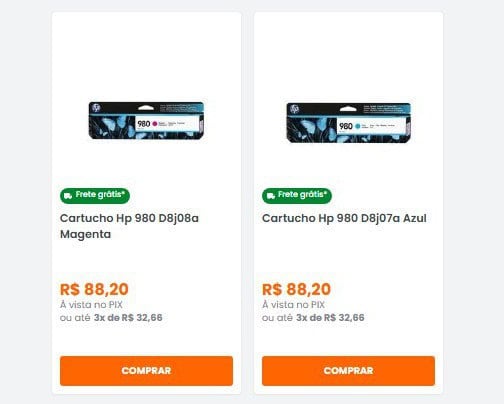Click truck icon in Magenta Frete grátis badge
Screen dimensions: 504x404
[68, 196]
